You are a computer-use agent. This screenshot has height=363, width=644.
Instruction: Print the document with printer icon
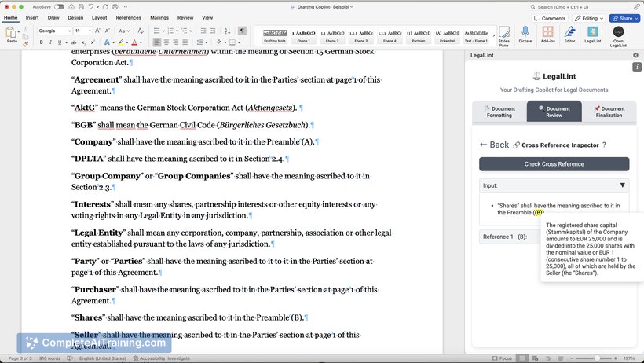click(115, 7)
